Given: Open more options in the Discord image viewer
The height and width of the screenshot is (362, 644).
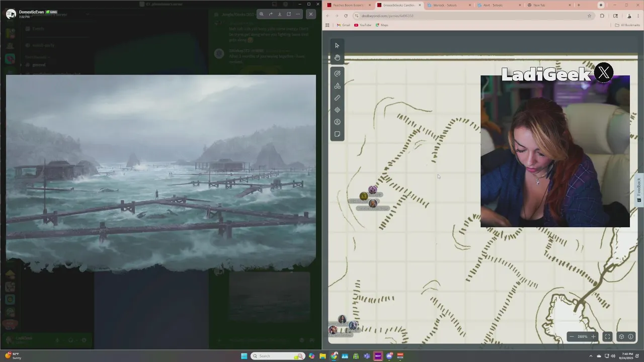Looking at the screenshot, I should coord(298,14).
